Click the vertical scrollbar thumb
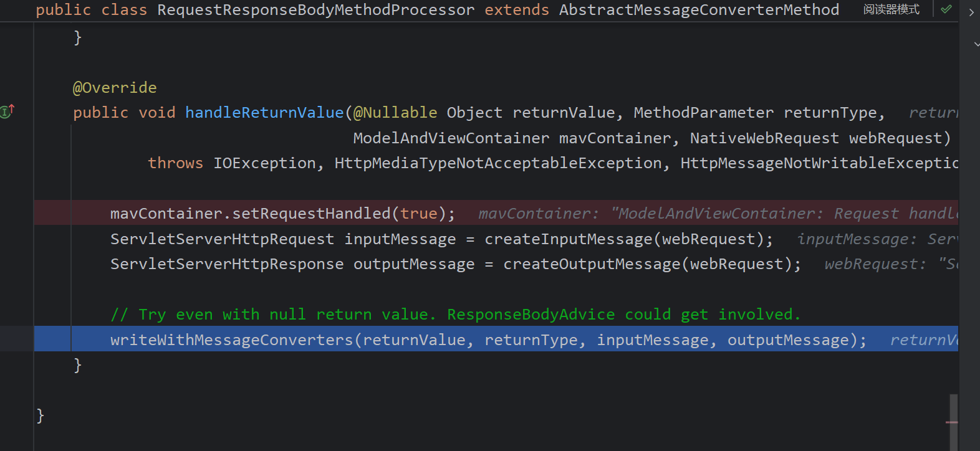The height and width of the screenshot is (451, 980). [x=954, y=422]
